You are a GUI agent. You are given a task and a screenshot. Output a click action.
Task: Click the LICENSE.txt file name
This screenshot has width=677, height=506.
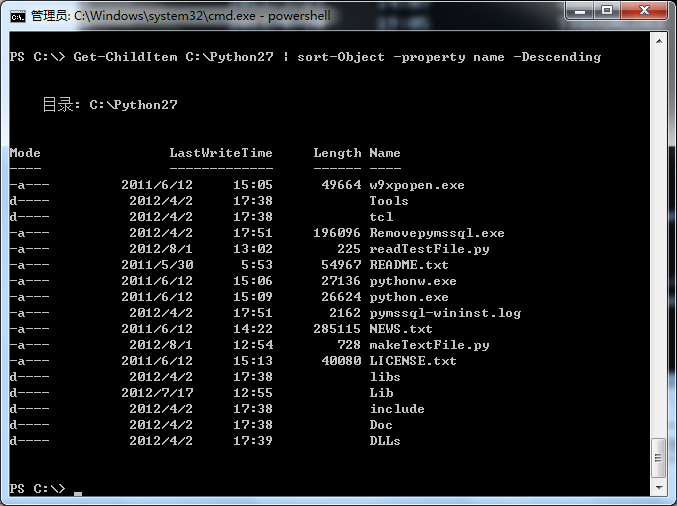click(x=413, y=361)
